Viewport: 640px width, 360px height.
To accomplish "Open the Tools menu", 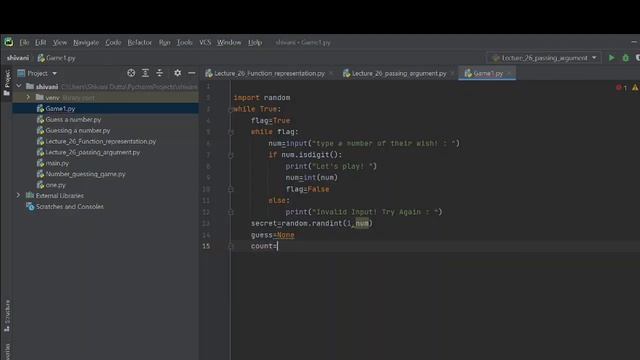I will tap(184, 42).
